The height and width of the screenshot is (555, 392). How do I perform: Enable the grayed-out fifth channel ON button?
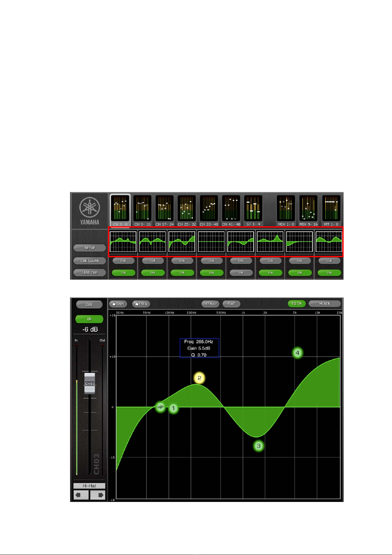[x=241, y=273]
